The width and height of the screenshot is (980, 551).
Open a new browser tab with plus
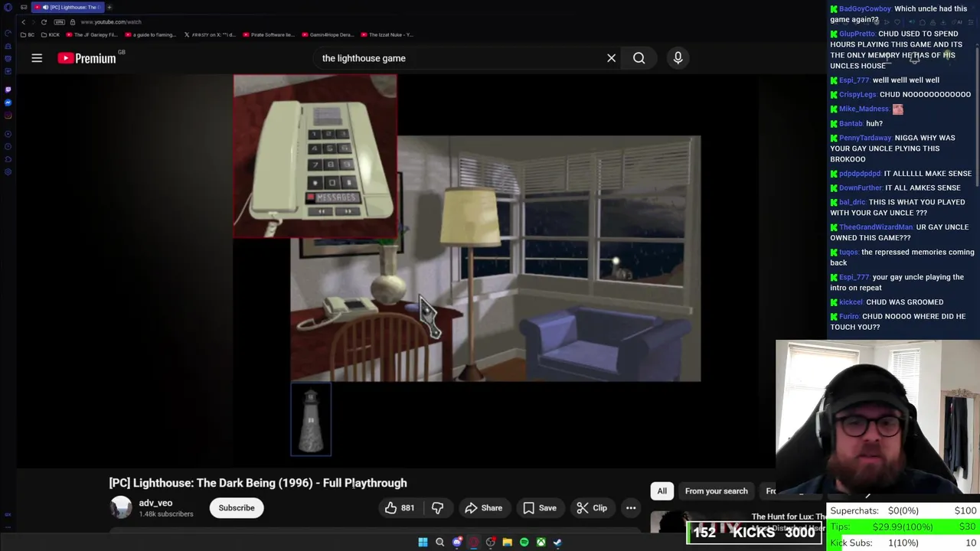[x=109, y=7]
